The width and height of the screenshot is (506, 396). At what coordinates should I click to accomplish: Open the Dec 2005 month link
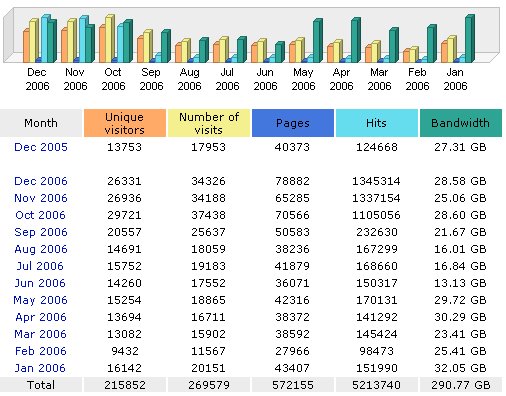[41, 147]
